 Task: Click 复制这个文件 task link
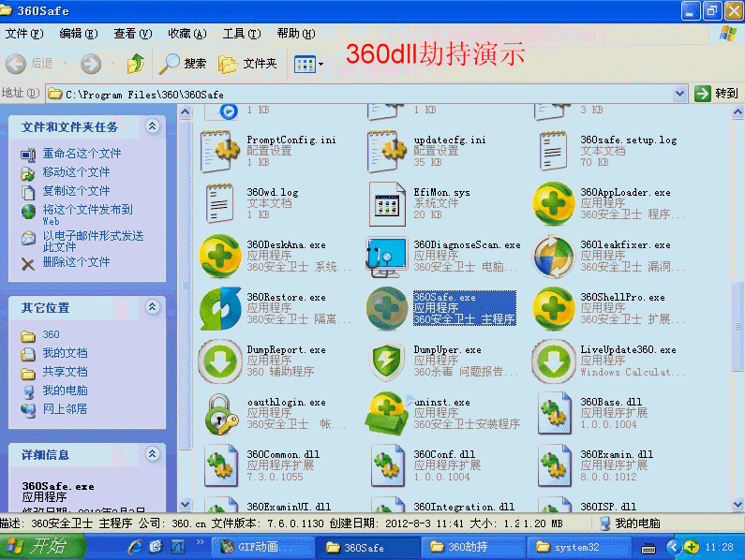(x=76, y=191)
